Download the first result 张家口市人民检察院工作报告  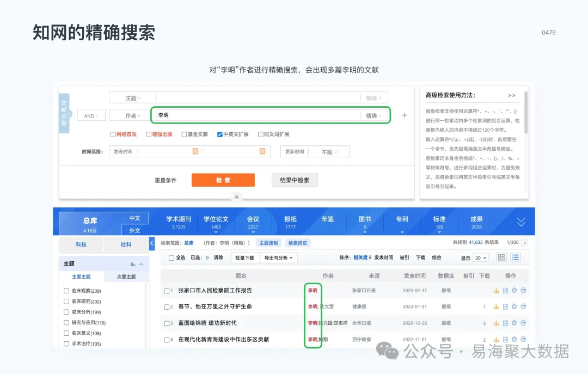[x=497, y=291]
